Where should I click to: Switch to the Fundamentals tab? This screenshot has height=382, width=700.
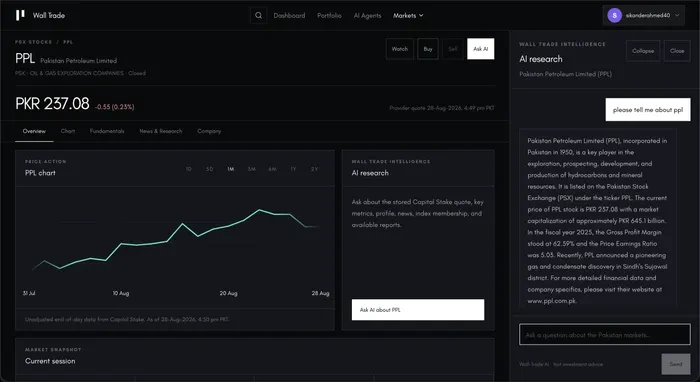pos(107,131)
